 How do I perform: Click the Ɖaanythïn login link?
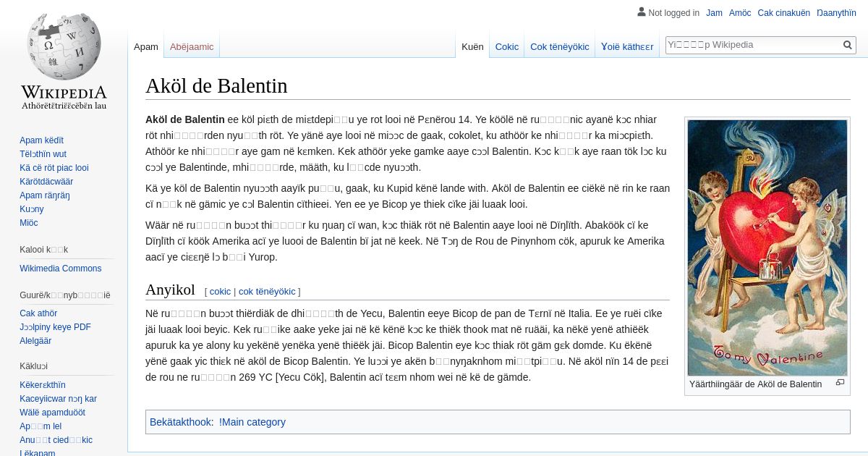pos(836,13)
